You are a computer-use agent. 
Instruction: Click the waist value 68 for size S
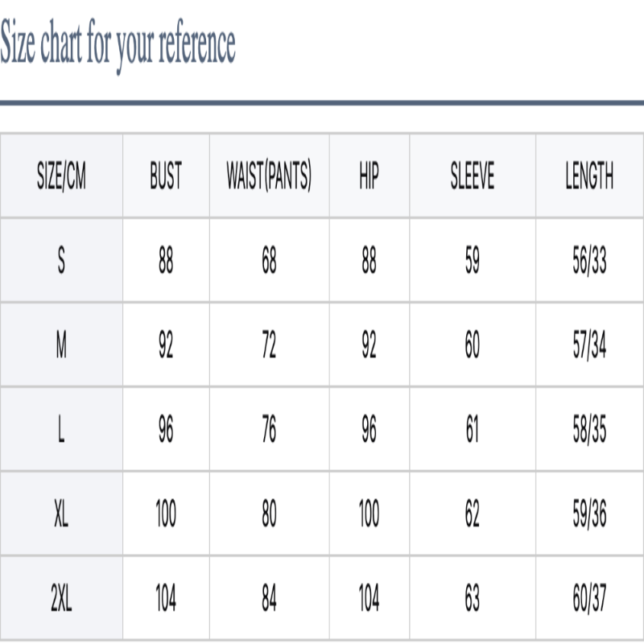pyautogui.click(x=269, y=261)
